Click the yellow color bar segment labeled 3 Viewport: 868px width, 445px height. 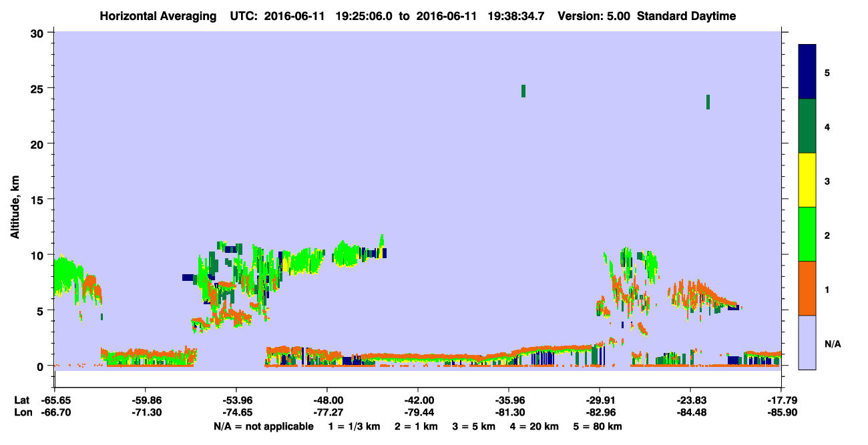[x=807, y=180]
